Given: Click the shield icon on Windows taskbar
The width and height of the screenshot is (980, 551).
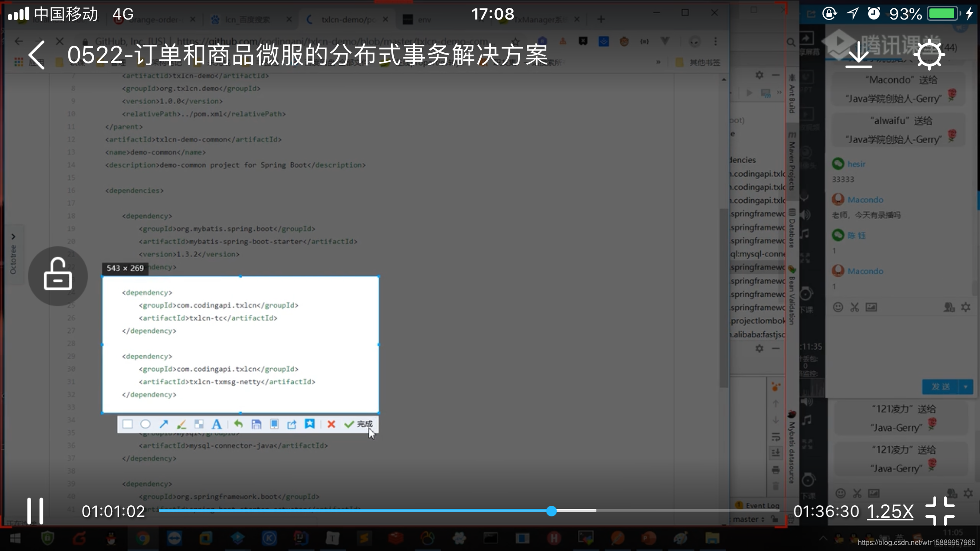Looking at the screenshot, I should [x=47, y=539].
